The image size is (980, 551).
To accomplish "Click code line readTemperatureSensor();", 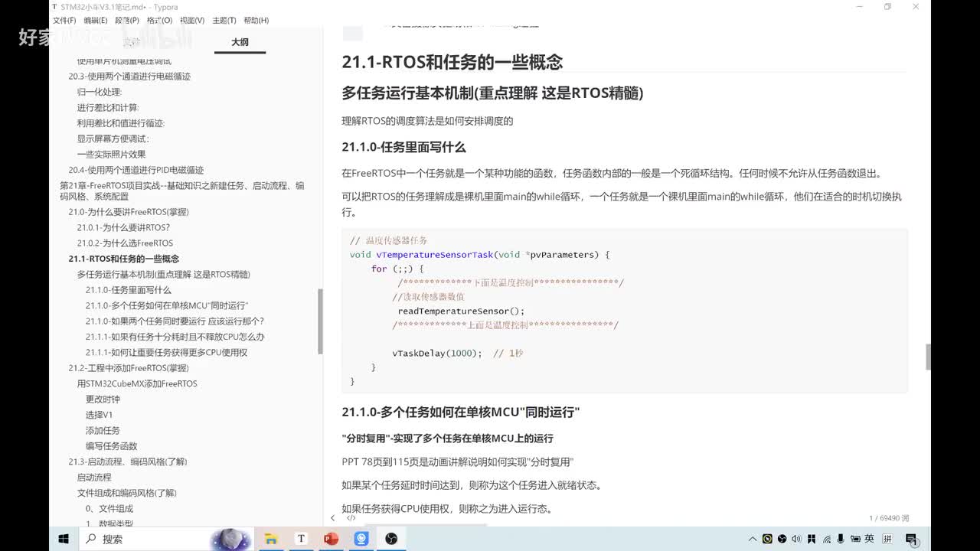I will pos(461,311).
